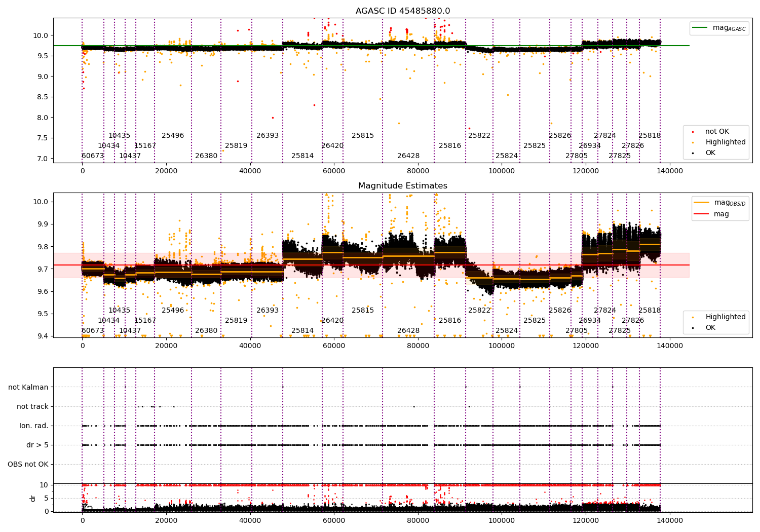Click the 20000 x-tick under Magnitude Estimates plot

tap(166, 346)
